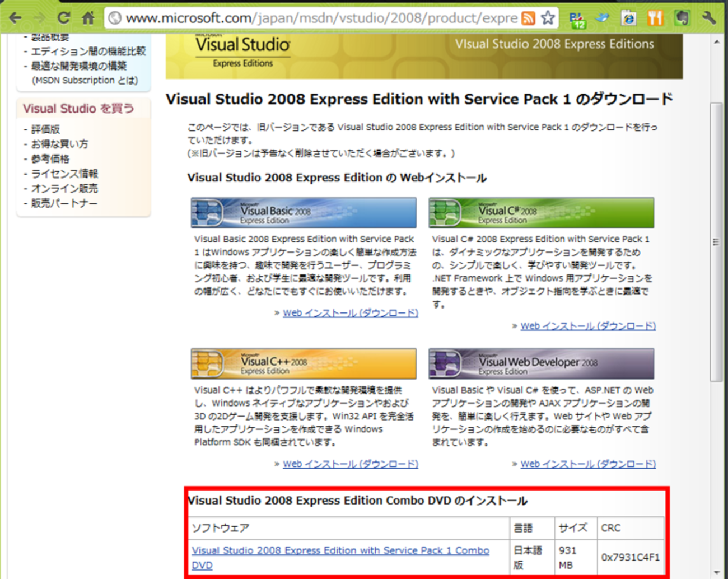This screenshot has width=728, height=579.
Task: Open the browser home page icon
Action: pyautogui.click(x=88, y=18)
